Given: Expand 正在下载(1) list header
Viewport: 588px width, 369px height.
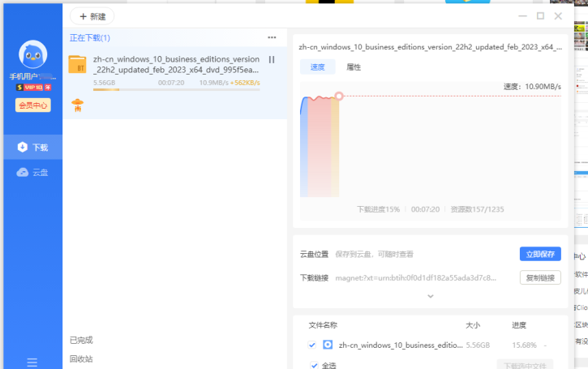Looking at the screenshot, I should coord(90,38).
